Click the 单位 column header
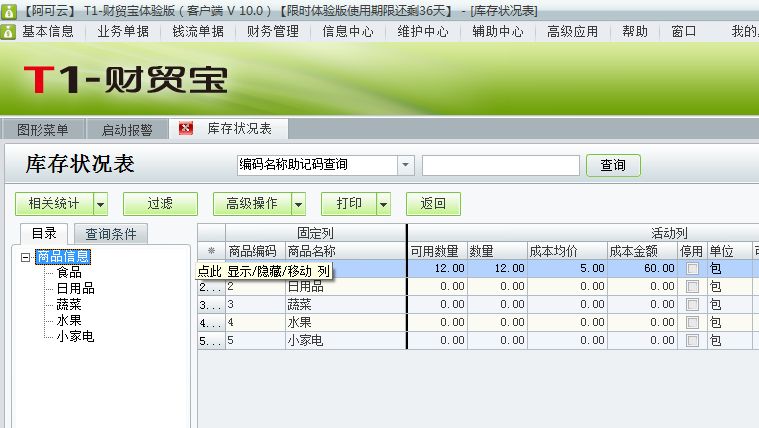The width and height of the screenshot is (759, 428). tap(729, 251)
